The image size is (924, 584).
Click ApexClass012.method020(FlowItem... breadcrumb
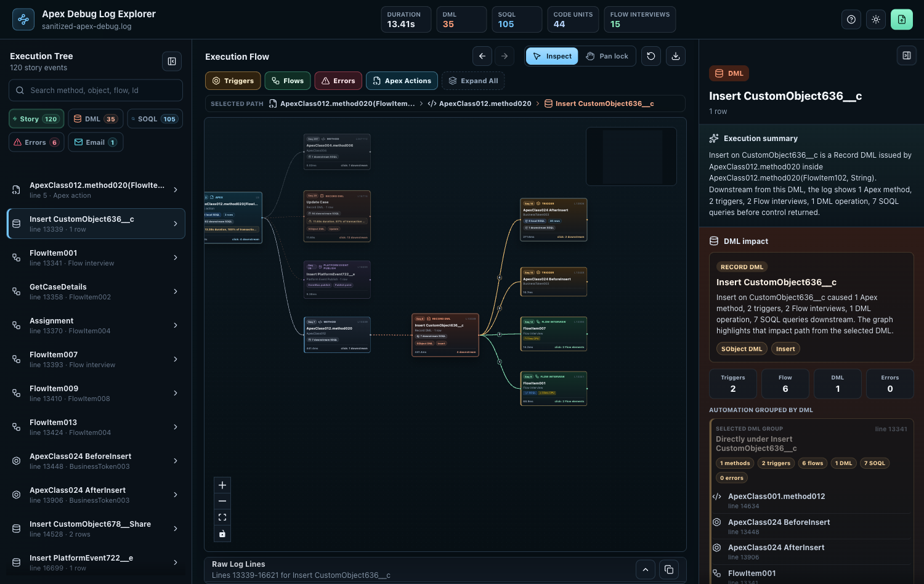tap(342, 103)
